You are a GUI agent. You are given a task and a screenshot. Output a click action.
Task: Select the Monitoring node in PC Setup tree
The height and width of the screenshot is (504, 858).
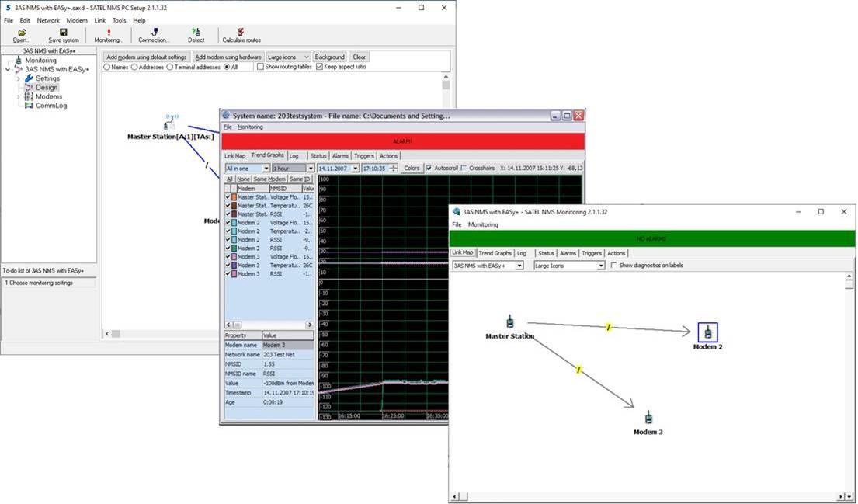(40, 61)
